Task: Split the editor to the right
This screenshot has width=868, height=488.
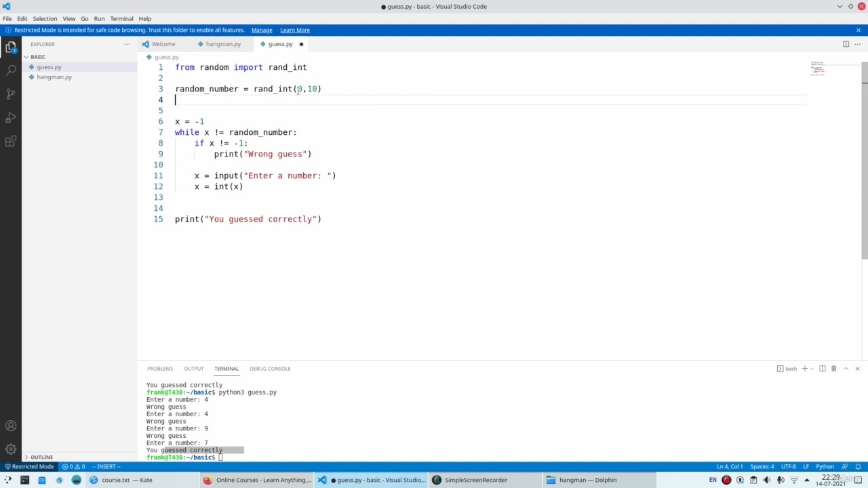Action: (846, 44)
